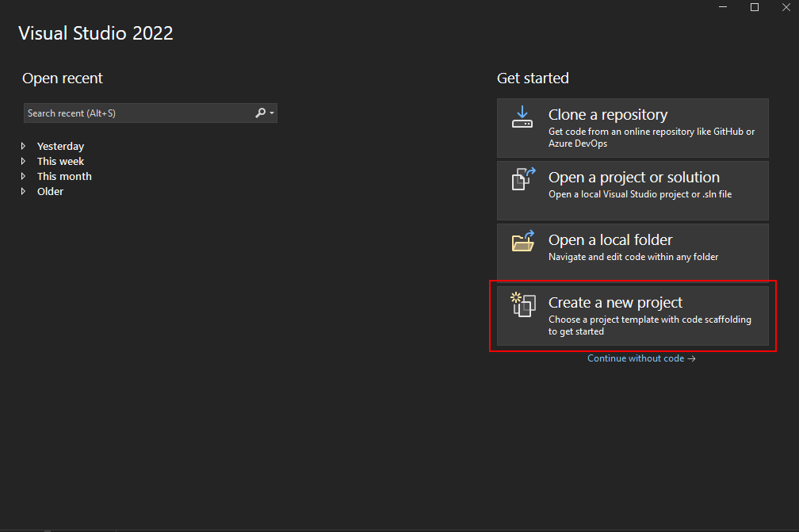The height and width of the screenshot is (532, 799).
Task: Maximize the Visual Studio window
Action: pyautogui.click(x=754, y=7)
